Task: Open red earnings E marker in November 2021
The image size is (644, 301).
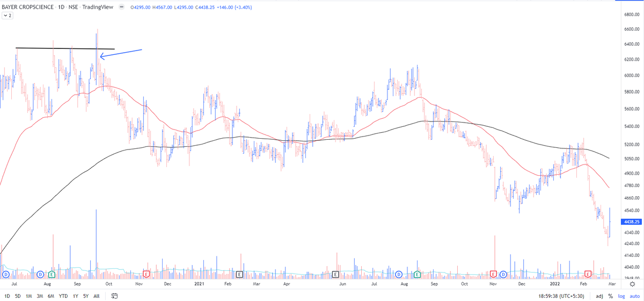Action: [x=493, y=274]
